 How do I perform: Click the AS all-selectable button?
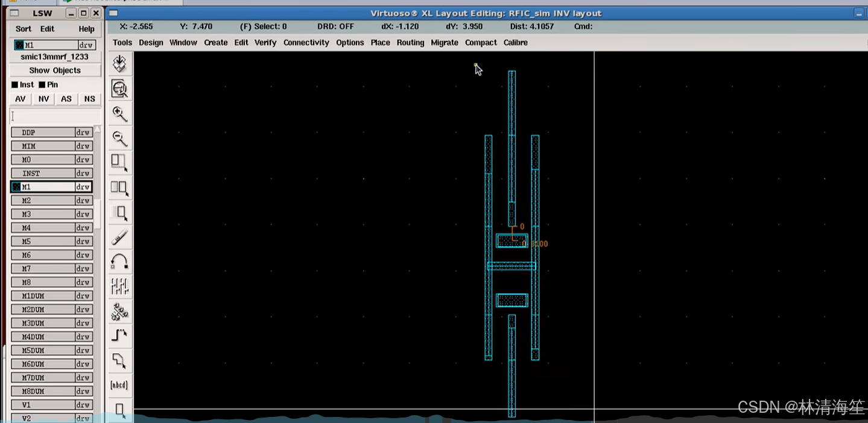click(66, 99)
